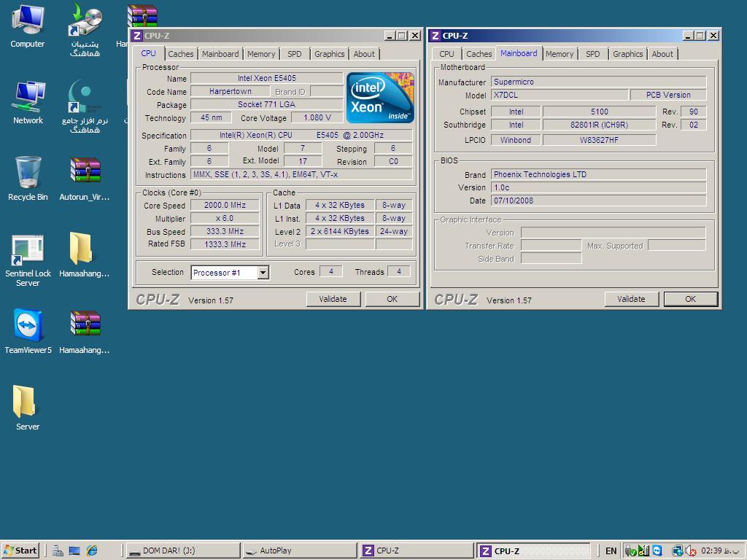Click the Rated FSB value 1333.3 MHz

click(225, 244)
